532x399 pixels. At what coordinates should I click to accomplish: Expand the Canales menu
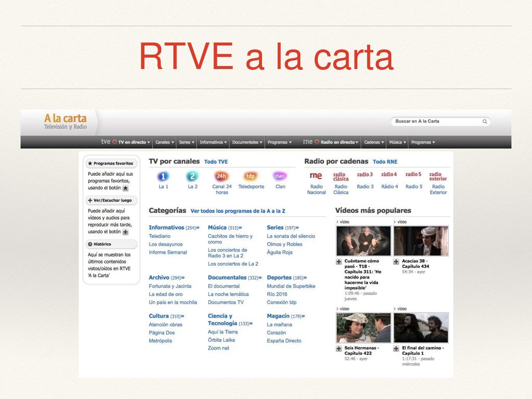point(165,142)
